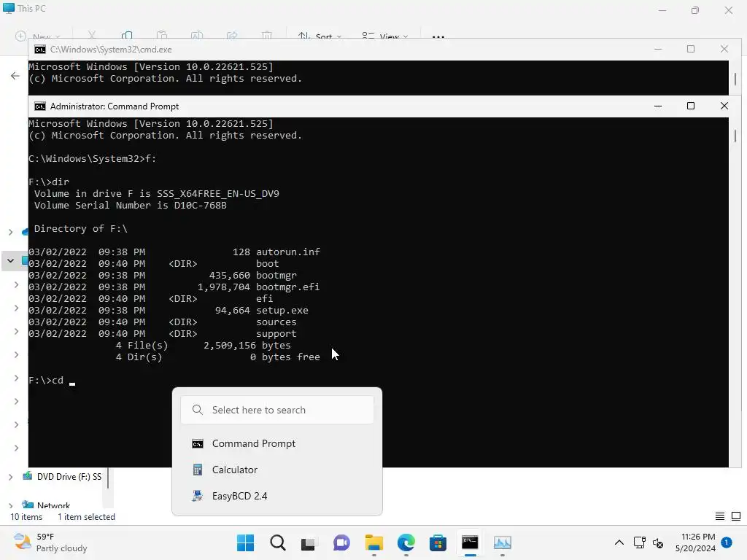Collapse the expanded This PC tree node

[10, 261]
